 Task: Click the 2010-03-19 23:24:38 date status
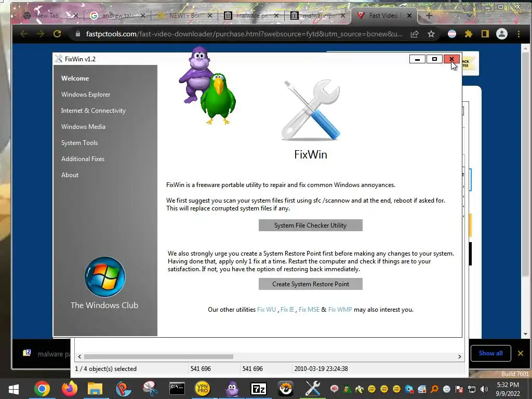pyautogui.click(x=321, y=369)
